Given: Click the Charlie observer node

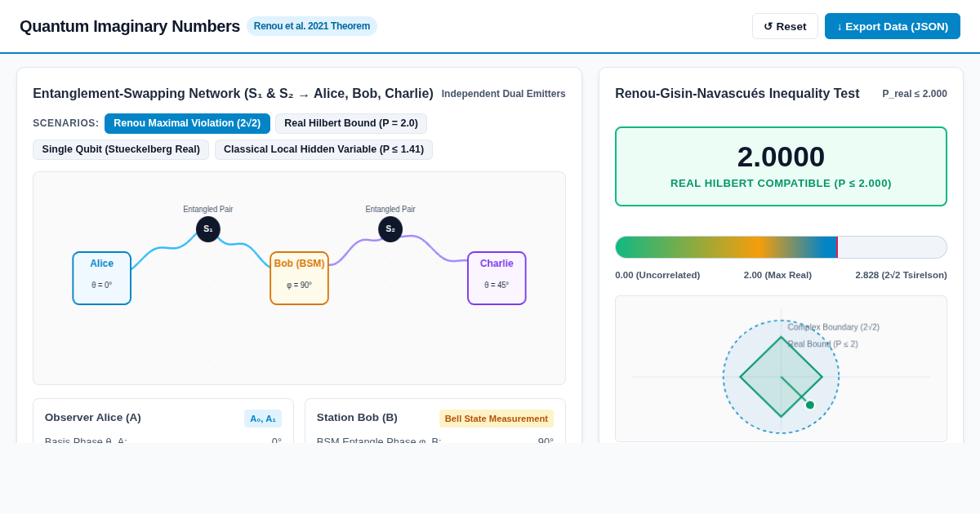Looking at the screenshot, I should (x=497, y=278).
